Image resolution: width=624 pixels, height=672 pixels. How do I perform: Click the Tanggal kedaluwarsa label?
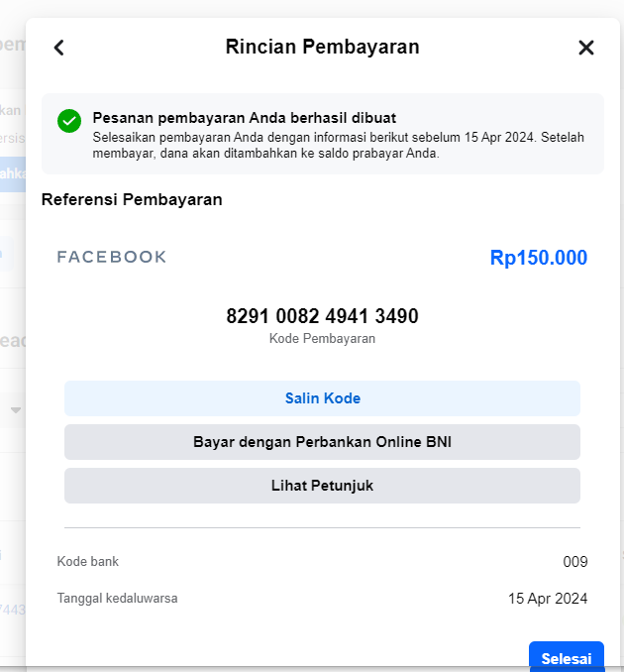click(x=117, y=599)
